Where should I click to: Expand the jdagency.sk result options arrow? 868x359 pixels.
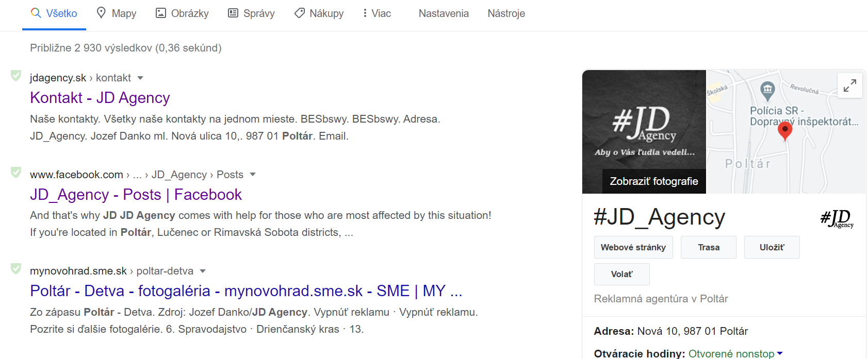click(x=140, y=78)
